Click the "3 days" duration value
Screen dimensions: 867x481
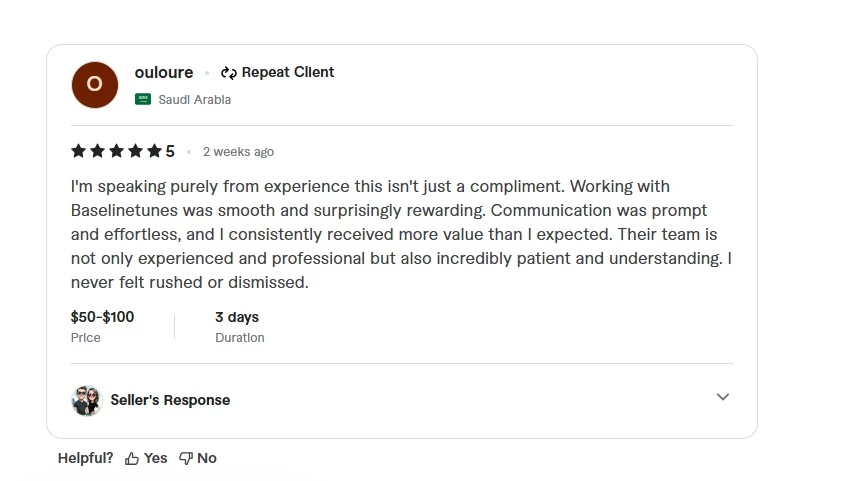pos(237,317)
